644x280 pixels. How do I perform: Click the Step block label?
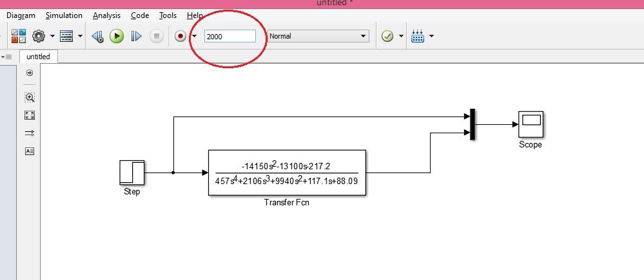coord(132,191)
